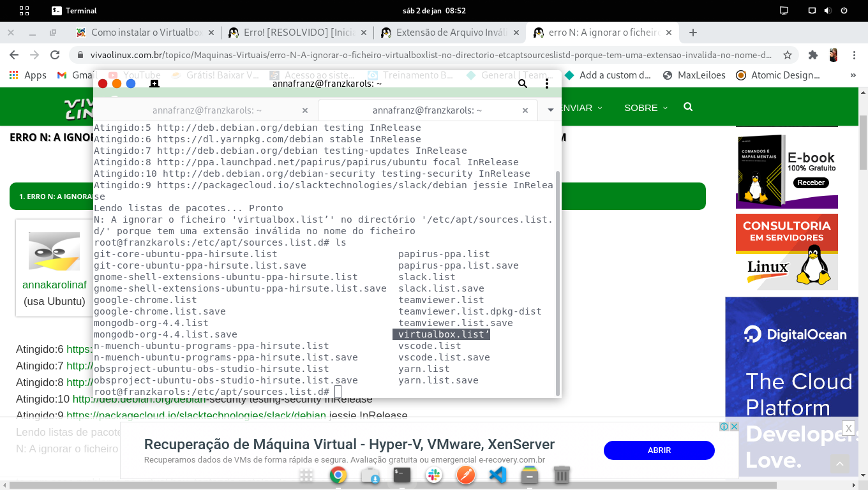868x490 pixels.
Task: Search the Viva o Linux site using the magnifier
Action: click(688, 107)
